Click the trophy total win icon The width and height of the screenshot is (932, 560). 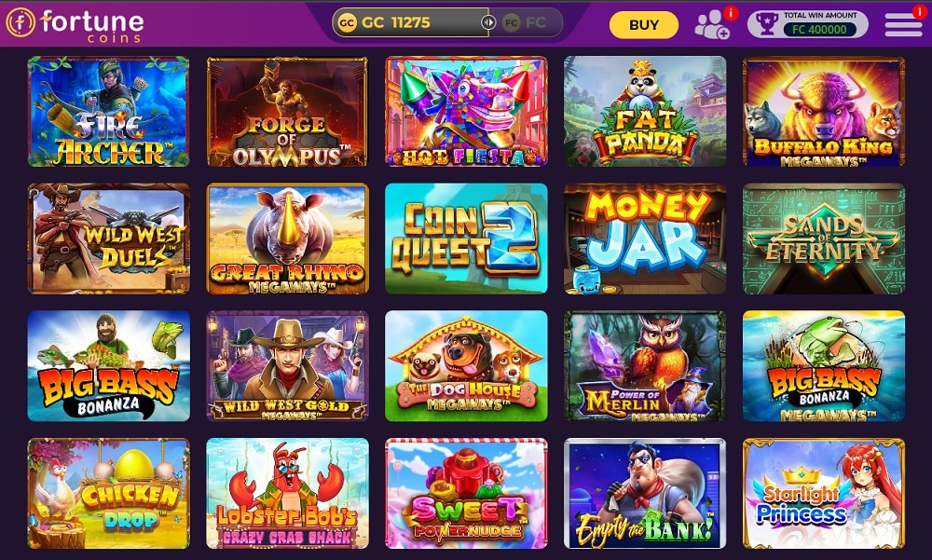[767, 24]
